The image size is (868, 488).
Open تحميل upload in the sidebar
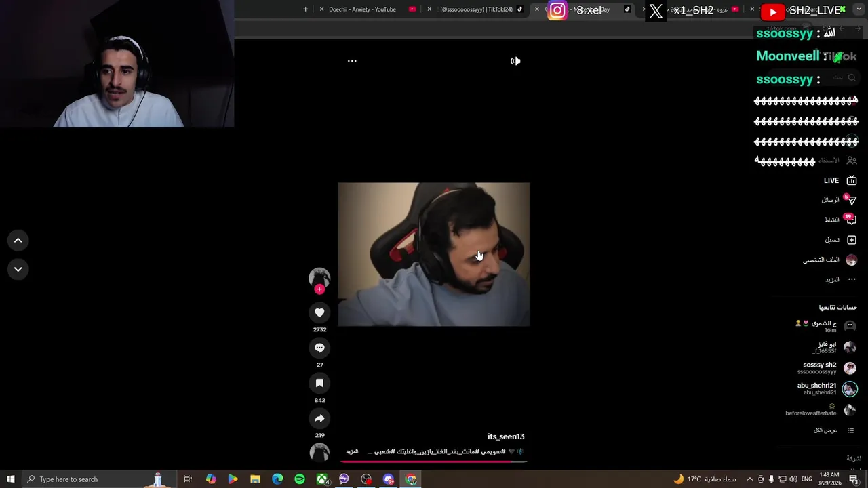841,240
